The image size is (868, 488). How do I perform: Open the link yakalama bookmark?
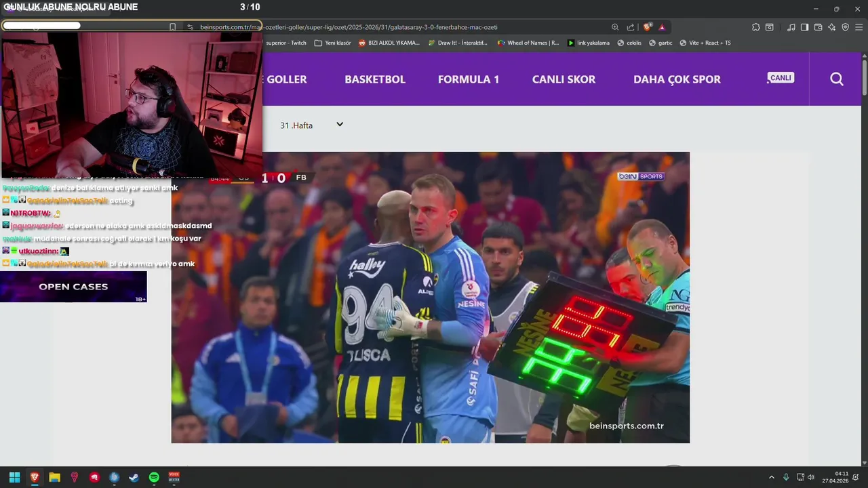(589, 43)
